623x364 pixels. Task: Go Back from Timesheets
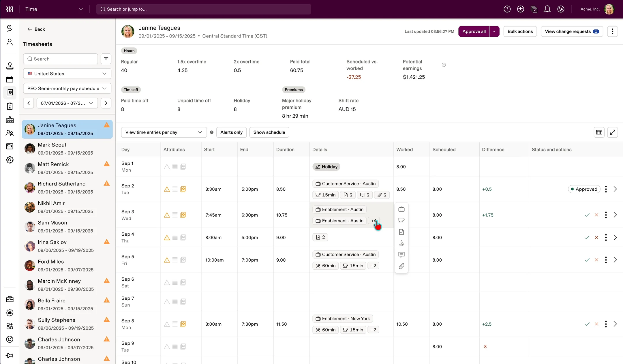(x=36, y=29)
